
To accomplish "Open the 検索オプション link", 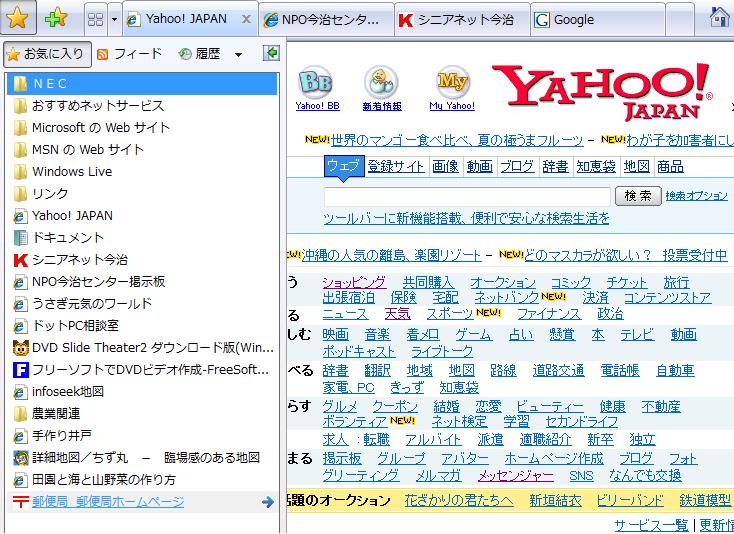I will point(697,196).
